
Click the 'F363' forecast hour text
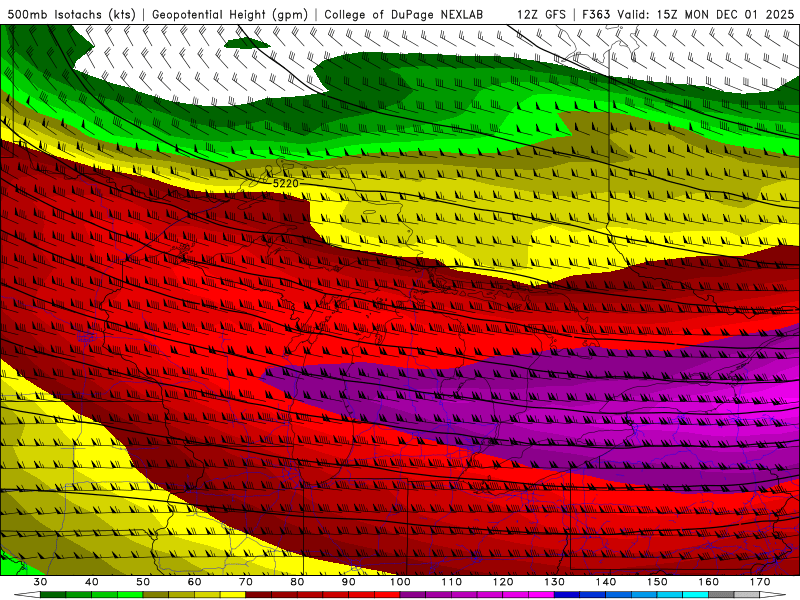[596, 14]
